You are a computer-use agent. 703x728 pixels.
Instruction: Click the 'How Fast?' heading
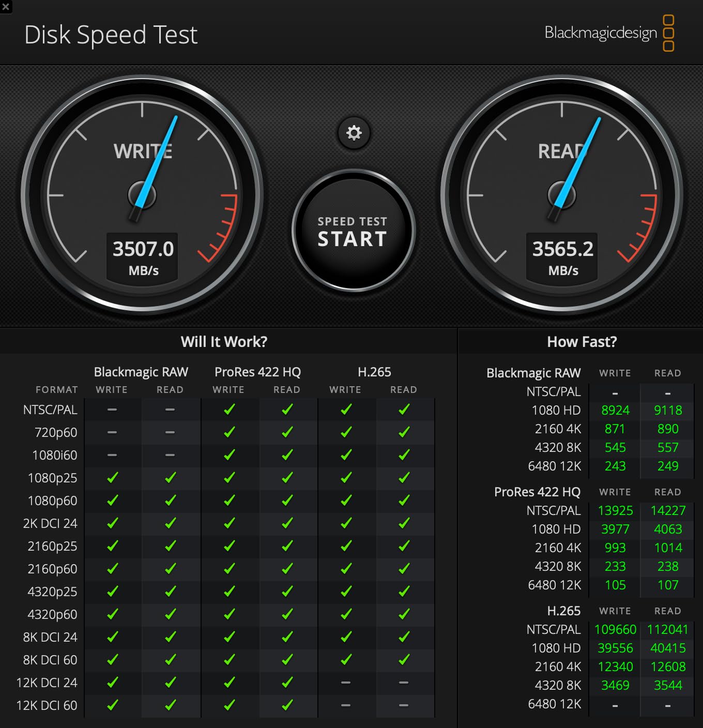tap(582, 342)
